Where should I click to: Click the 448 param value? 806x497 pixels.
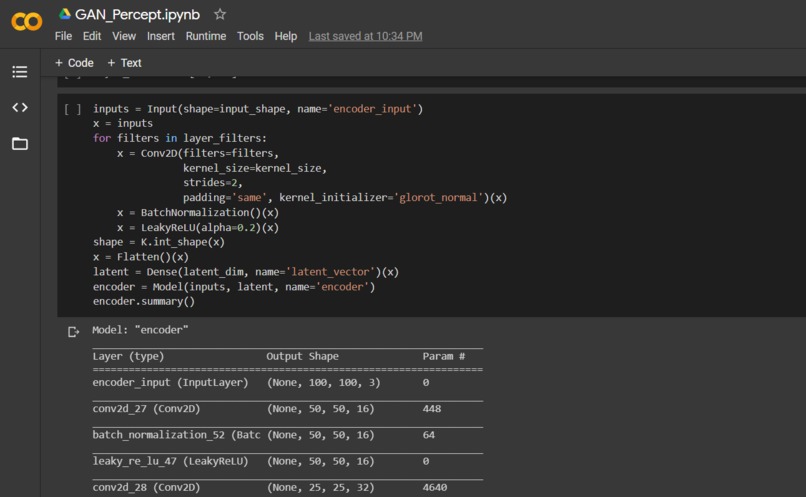[432, 409]
